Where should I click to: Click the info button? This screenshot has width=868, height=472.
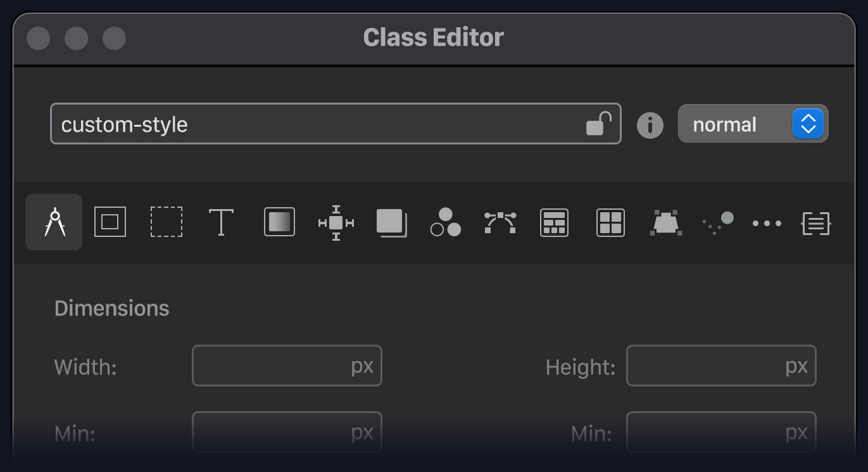pyautogui.click(x=650, y=125)
